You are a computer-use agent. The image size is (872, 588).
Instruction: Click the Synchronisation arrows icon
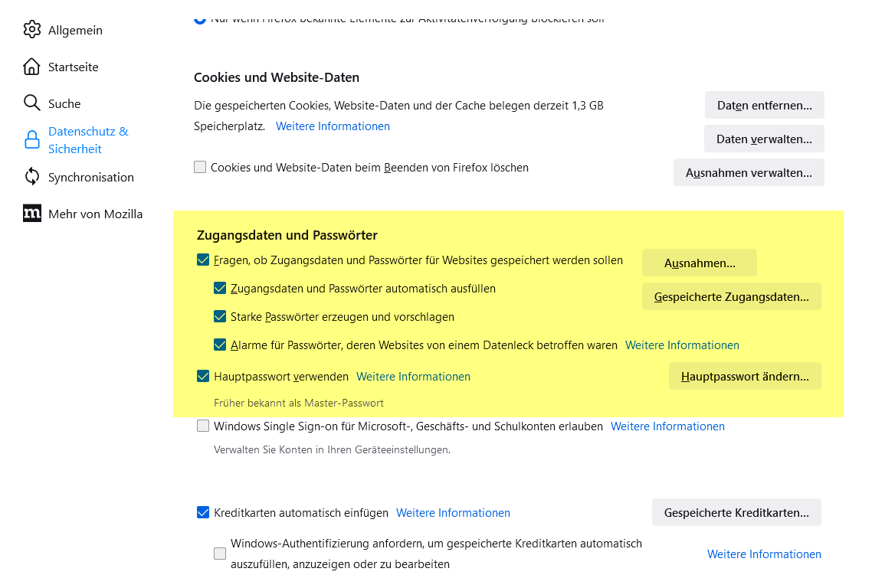(31, 177)
